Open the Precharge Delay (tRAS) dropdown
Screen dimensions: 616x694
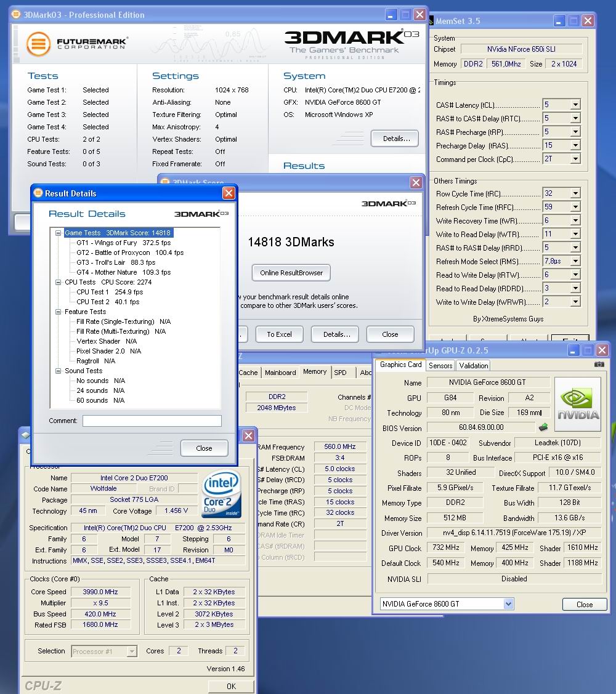(x=575, y=145)
